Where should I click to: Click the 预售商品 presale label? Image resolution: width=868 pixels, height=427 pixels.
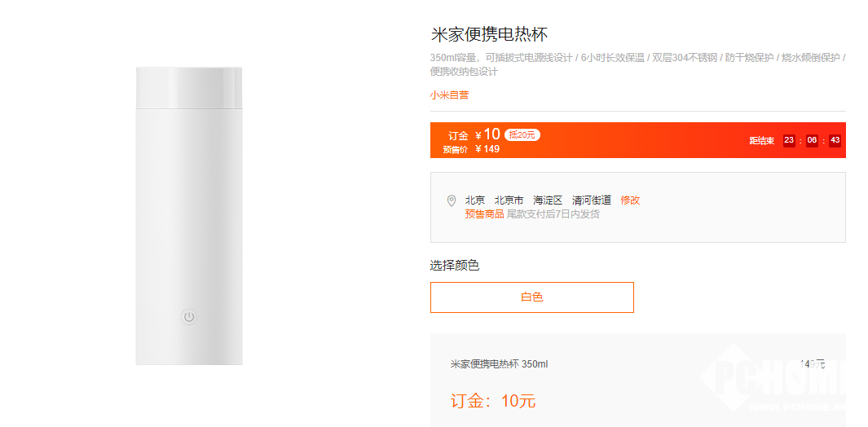pyautogui.click(x=484, y=214)
